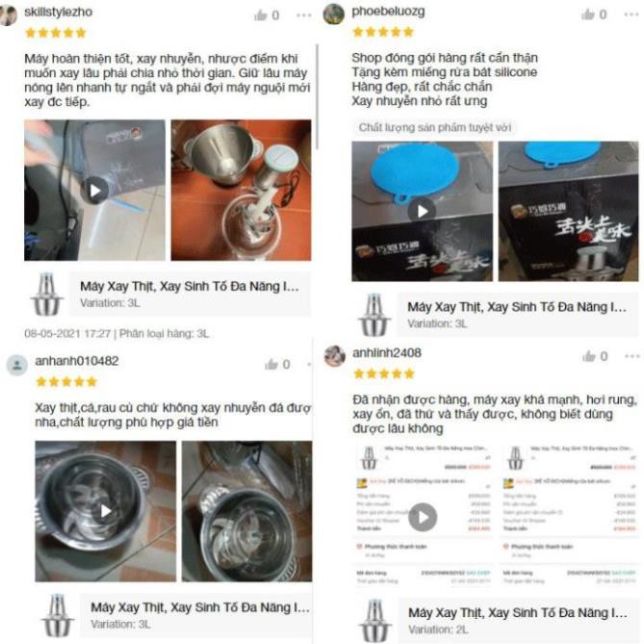Open the product box photo with blue pad
This screenshot has width=644, height=644.
coord(568,211)
